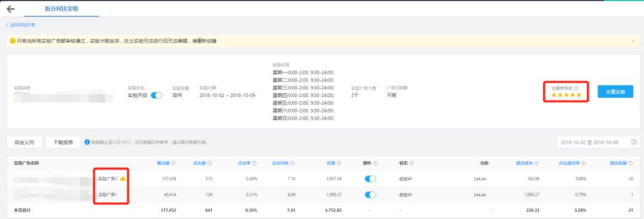Sort by the 激活总量 column
Screen dimensions: 644x219
618,163
